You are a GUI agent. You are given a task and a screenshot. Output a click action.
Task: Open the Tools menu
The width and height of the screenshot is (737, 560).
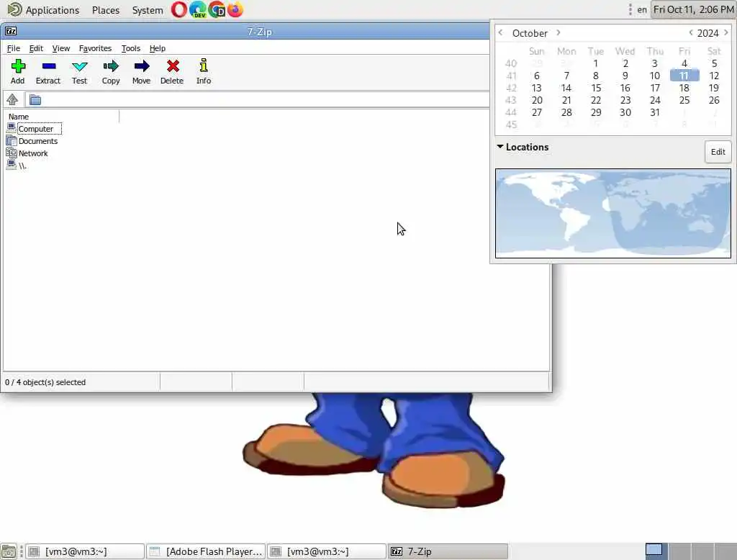(131, 48)
